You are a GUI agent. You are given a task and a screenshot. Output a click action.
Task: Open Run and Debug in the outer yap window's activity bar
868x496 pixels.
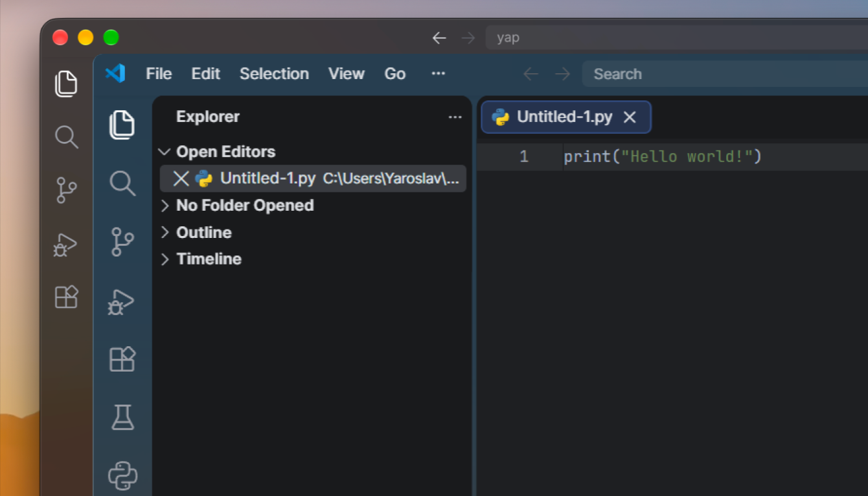click(65, 244)
